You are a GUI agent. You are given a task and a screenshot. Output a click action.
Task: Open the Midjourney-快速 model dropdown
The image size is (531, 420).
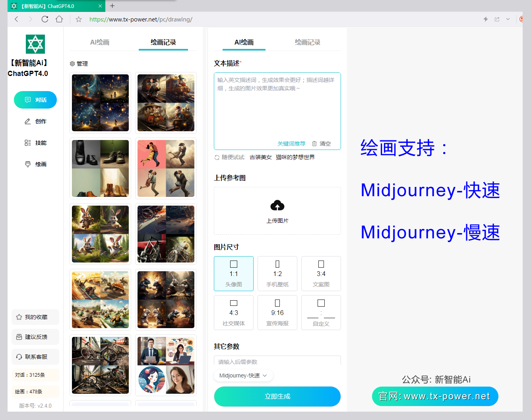pos(243,375)
